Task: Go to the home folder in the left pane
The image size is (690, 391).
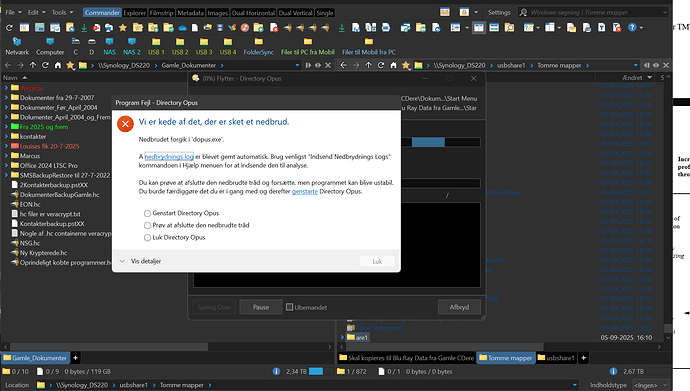Action: [x=58, y=65]
